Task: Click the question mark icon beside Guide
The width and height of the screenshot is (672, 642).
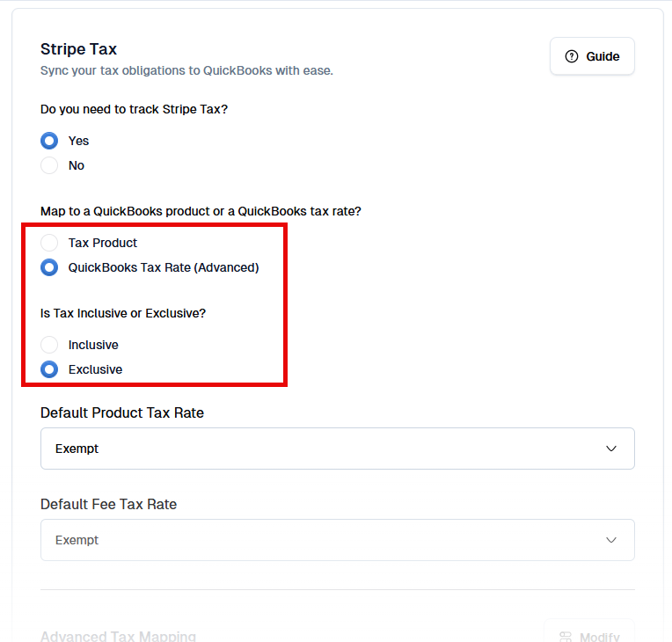Action: [572, 56]
